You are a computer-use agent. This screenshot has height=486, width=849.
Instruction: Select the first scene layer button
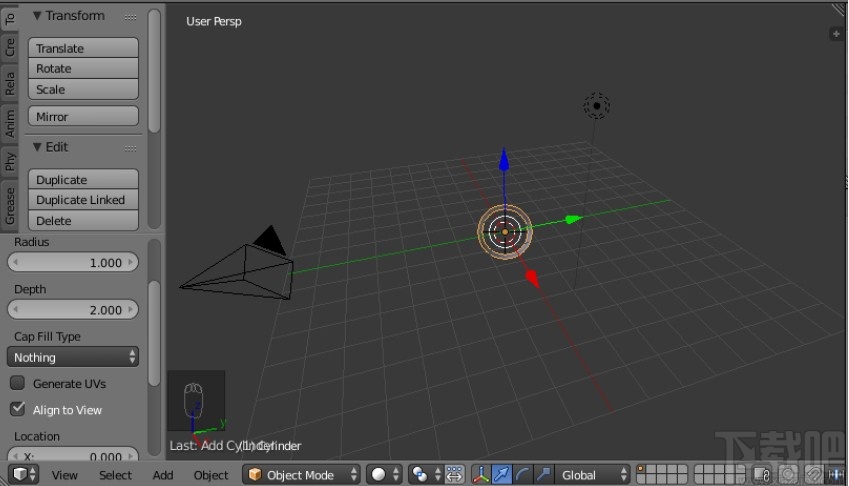pos(641,469)
